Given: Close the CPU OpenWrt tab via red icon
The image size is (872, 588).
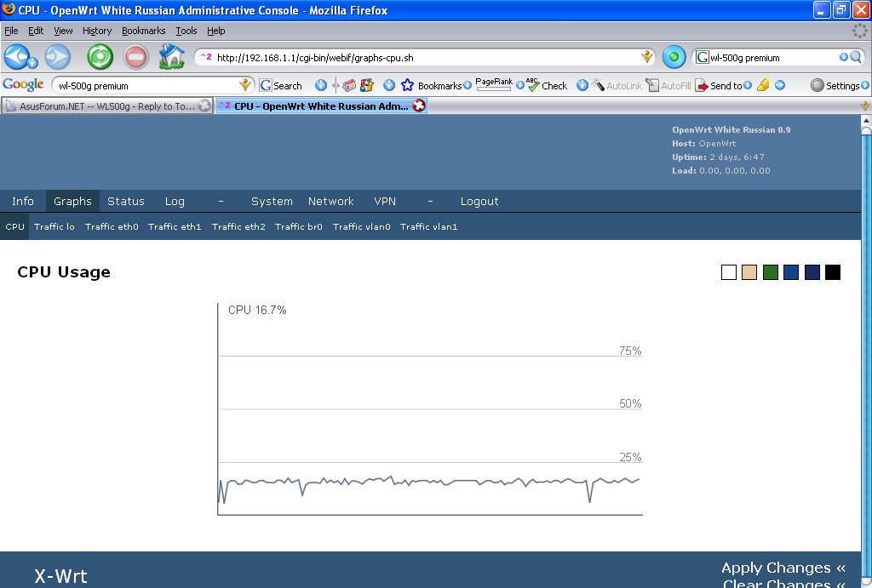Looking at the screenshot, I should click(419, 106).
